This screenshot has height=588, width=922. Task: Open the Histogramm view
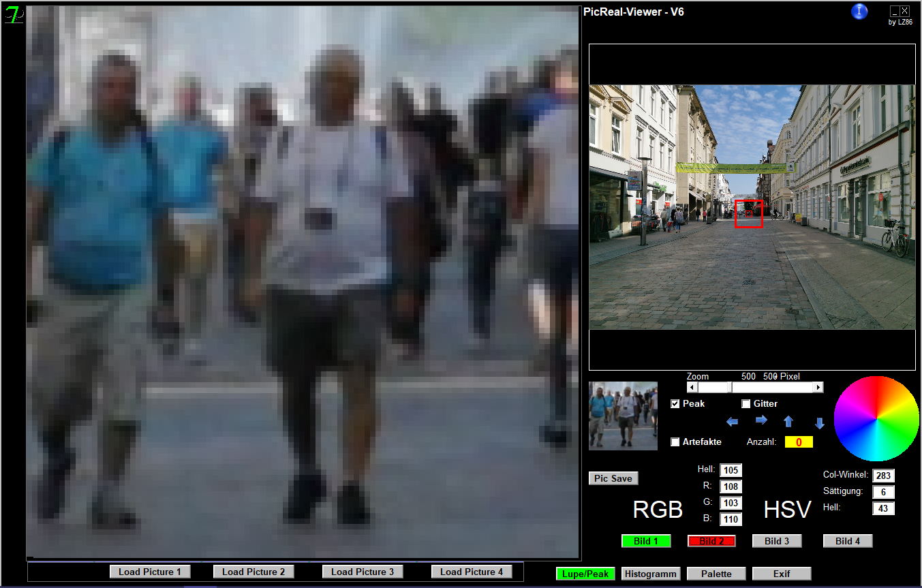[x=651, y=574]
